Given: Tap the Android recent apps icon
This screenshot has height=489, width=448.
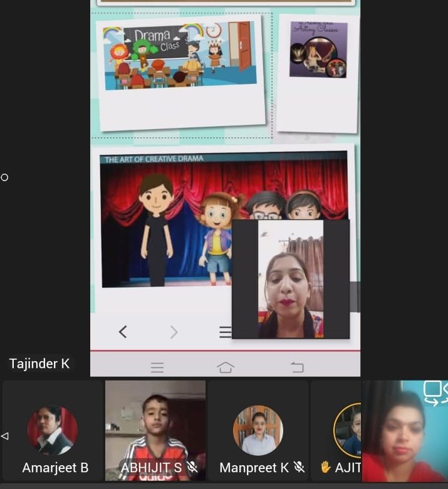Looking at the screenshot, I should (x=157, y=367).
